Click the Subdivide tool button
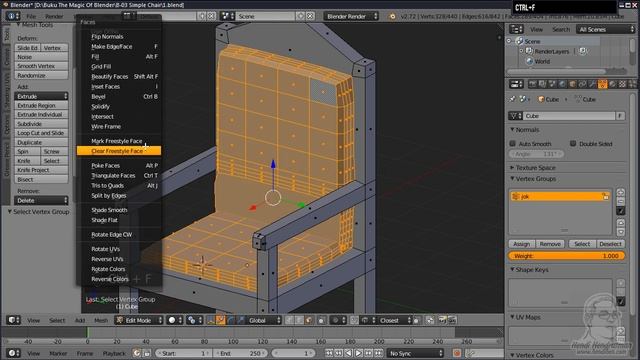 (x=41, y=124)
